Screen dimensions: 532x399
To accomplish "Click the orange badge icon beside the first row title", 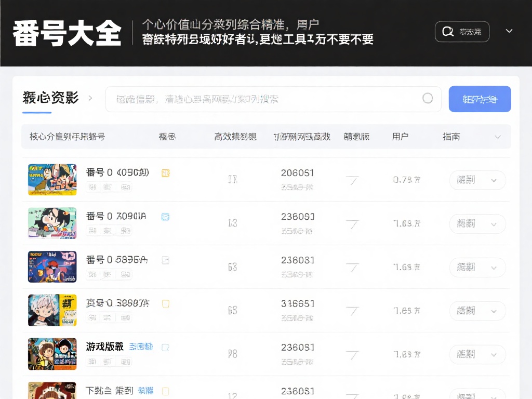I will [166, 173].
